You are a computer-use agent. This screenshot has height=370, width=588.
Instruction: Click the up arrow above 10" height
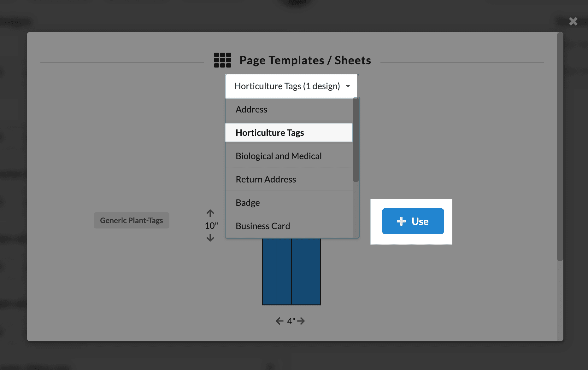(x=210, y=213)
